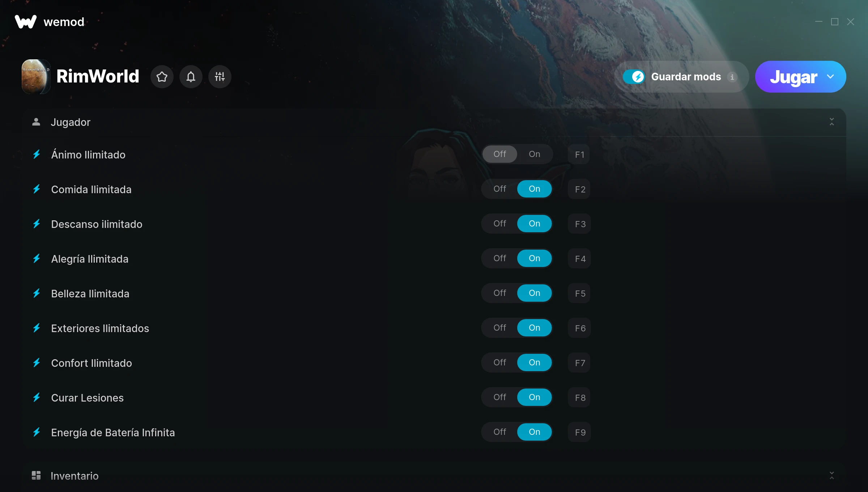The width and height of the screenshot is (868, 492).
Task: Add RimWorld to favorites with star icon
Action: pos(162,77)
